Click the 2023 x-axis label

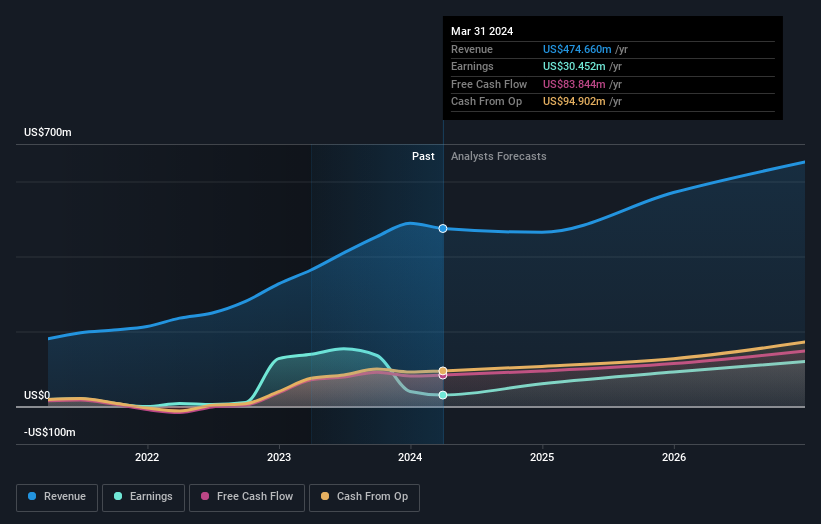point(279,457)
